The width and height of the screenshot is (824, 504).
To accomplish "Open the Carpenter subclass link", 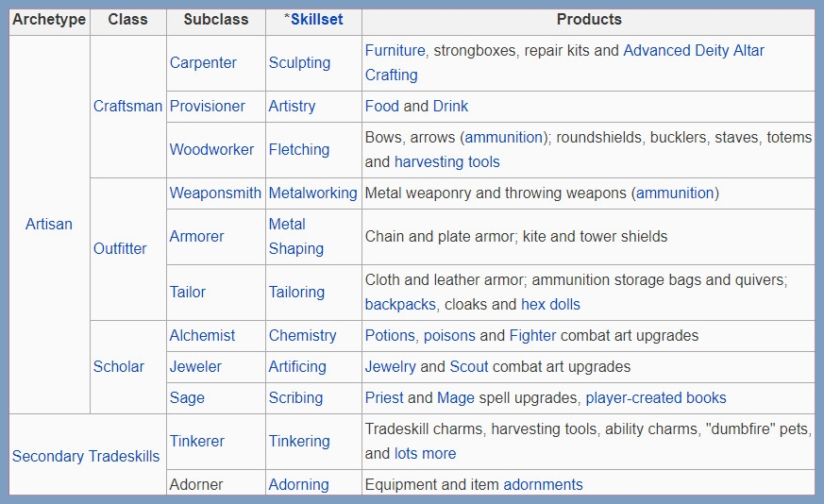I will click(203, 62).
